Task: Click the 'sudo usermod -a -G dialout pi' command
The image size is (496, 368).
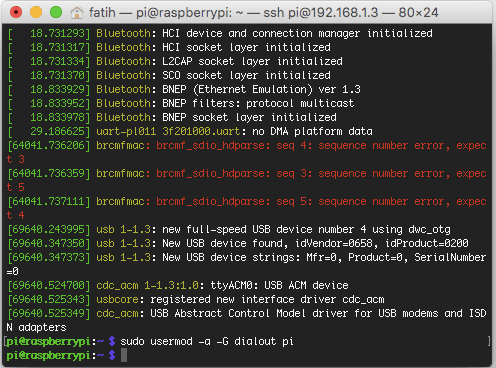Action: point(207,341)
